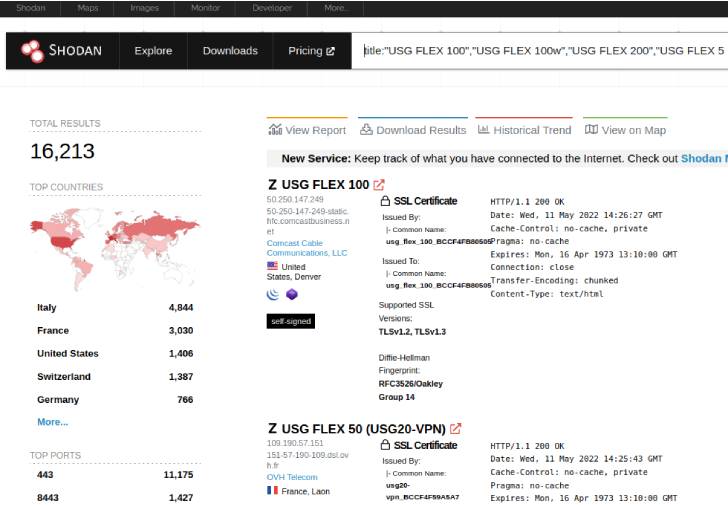The image size is (728, 505).
Task: Filter results by port 8443
Action: (x=115, y=497)
